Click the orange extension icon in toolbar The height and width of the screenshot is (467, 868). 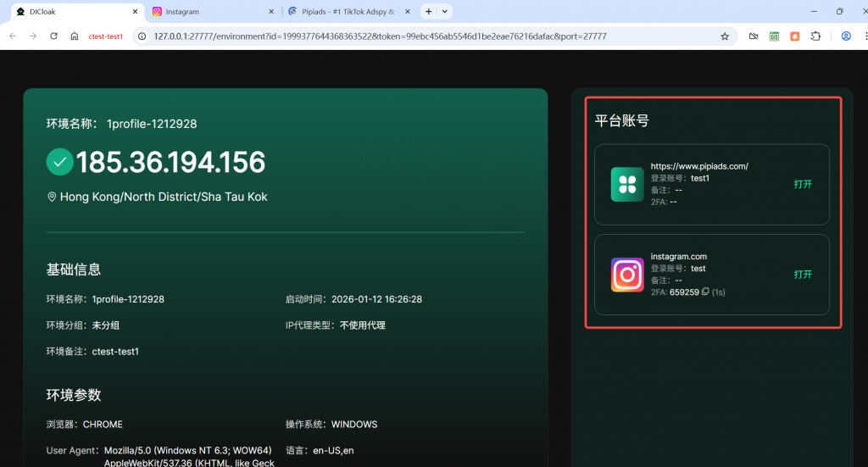click(795, 36)
